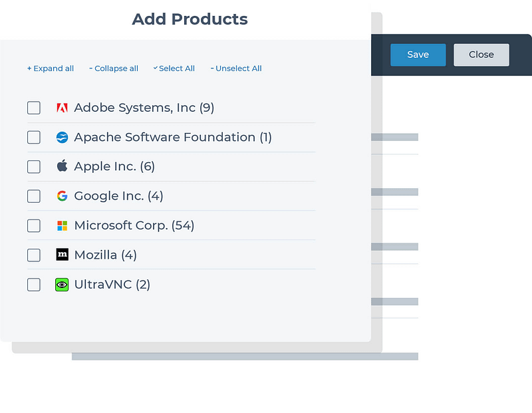This screenshot has height=413, width=532.
Task: Collapse all vendor groups
Action: (x=114, y=69)
